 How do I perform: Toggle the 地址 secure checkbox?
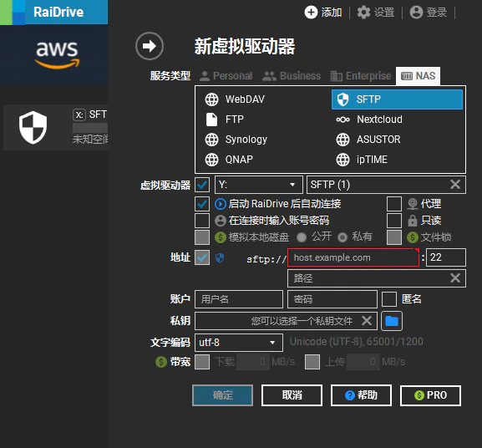click(x=202, y=257)
